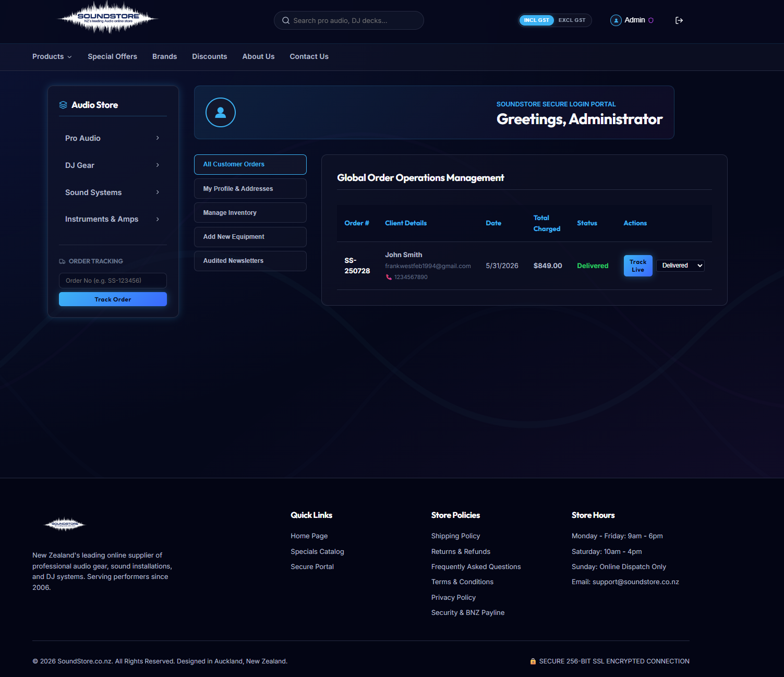Click the Order Tracking truck icon

62,261
